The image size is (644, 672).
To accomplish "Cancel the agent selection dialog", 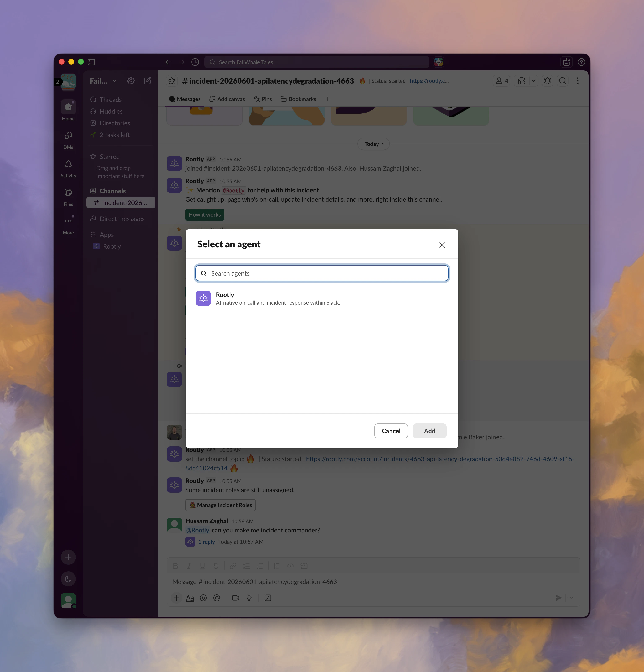I will click(x=391, y=431).
